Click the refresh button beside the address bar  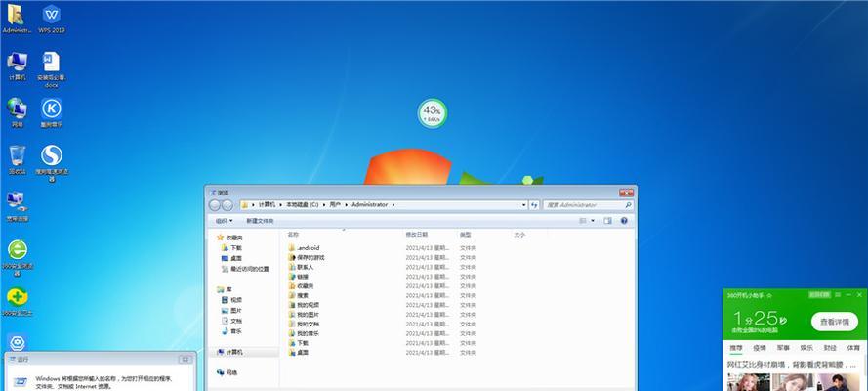(534, 205)
